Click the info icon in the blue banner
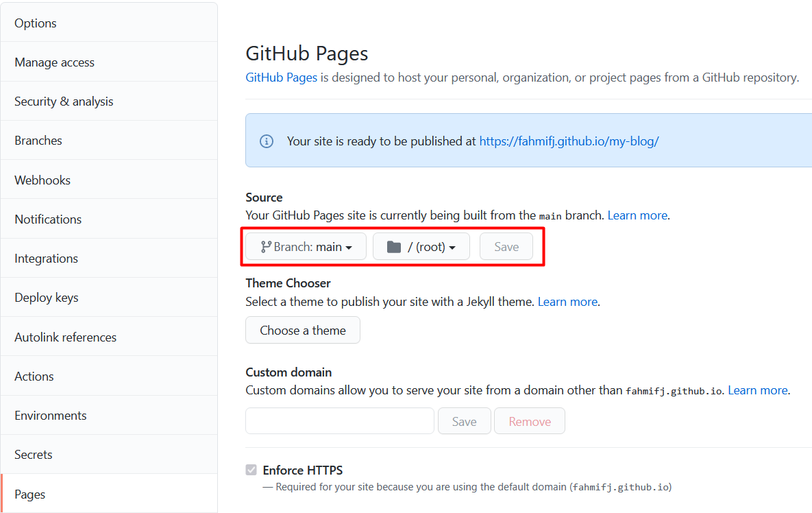This screenshot has width=812, height=513. click(266, 141)
